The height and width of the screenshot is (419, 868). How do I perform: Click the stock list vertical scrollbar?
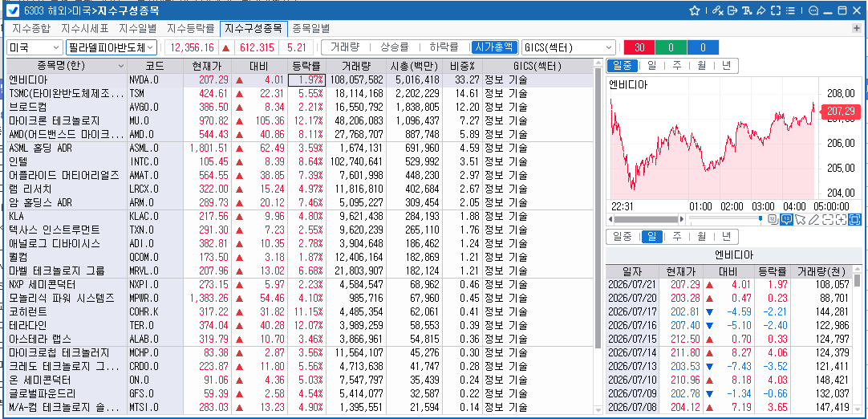pyautogui.click(x=598, y=209)
